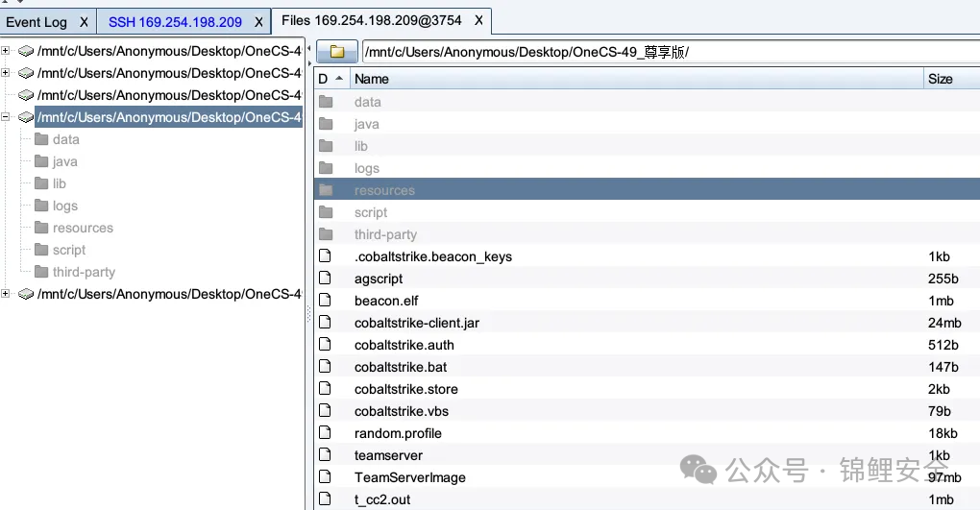The image size is (980, 510).
Task: Expand the tree node listed below third-party
Action: point(6,294)
